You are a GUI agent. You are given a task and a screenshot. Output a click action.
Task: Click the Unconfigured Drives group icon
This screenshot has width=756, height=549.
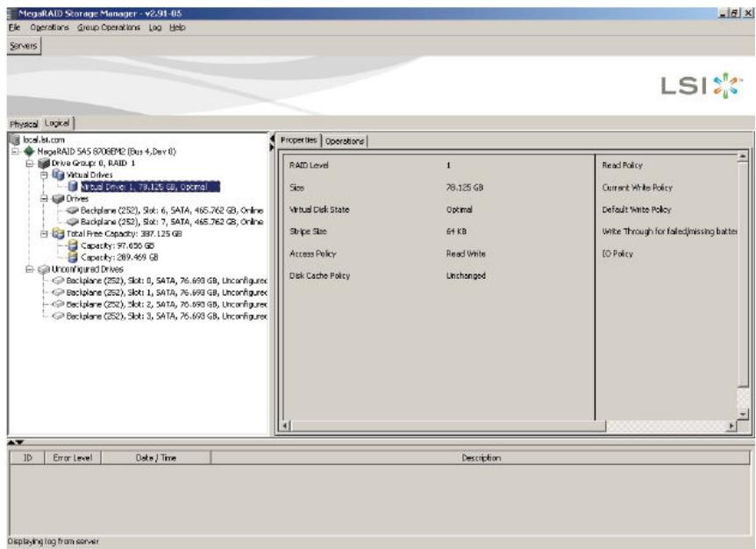pos(45,269)
